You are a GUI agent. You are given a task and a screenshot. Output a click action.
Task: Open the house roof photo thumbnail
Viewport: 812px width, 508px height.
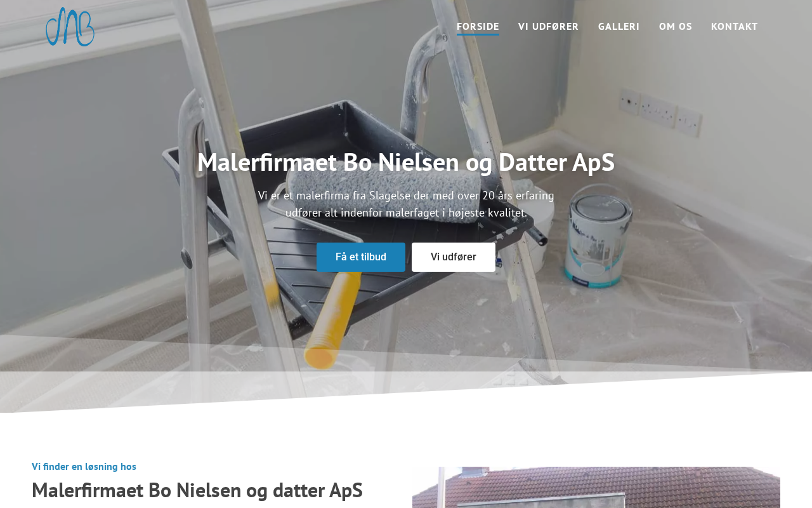[x=596, y=487]
